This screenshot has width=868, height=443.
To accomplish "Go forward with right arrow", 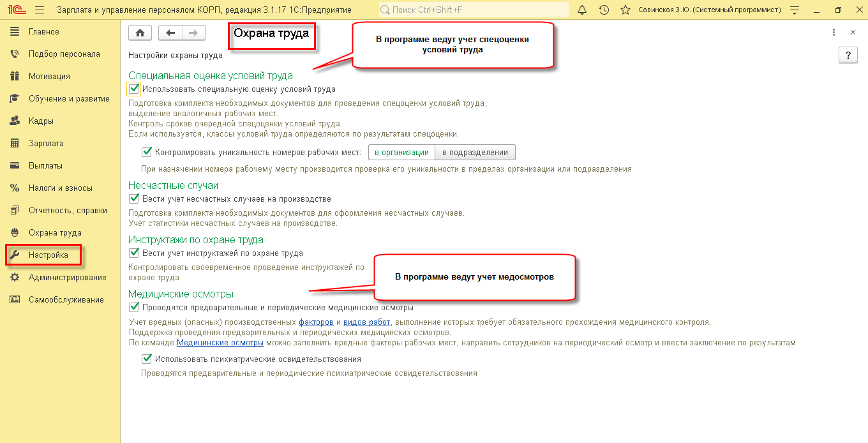I will pos(193,33).
